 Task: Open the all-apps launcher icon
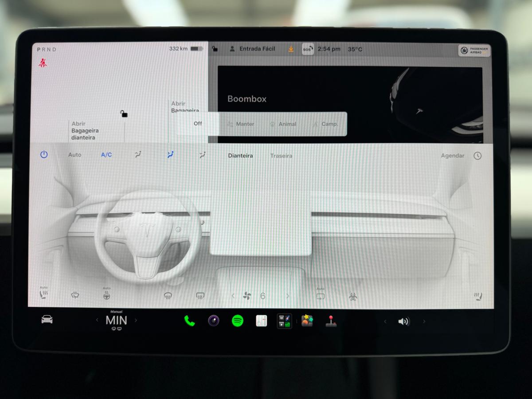pos(285,321)
